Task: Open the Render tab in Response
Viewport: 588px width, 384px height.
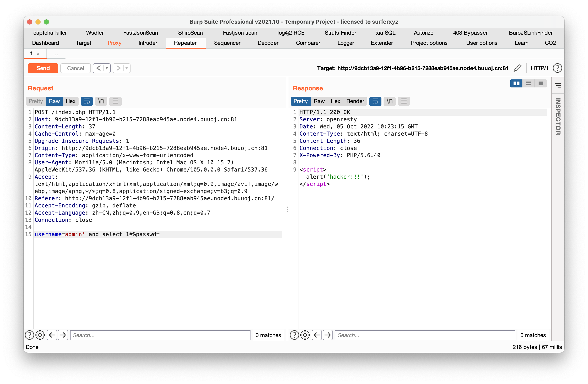Action: click(355, 101)
